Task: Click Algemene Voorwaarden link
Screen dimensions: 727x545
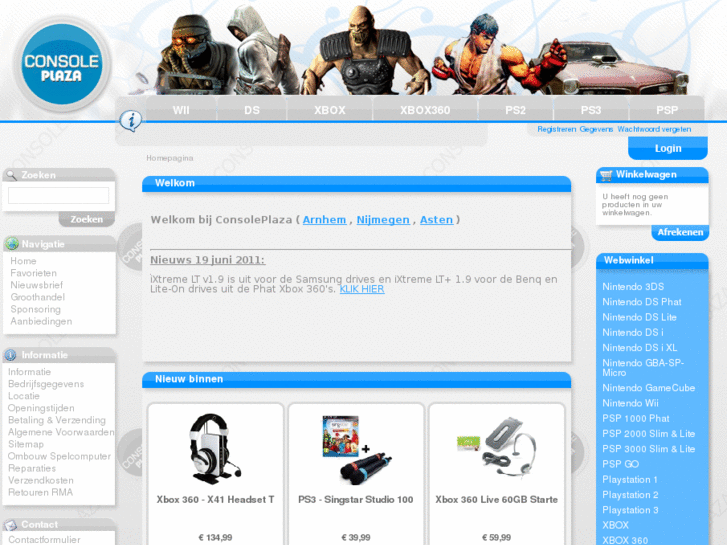Action: (61, 432)
